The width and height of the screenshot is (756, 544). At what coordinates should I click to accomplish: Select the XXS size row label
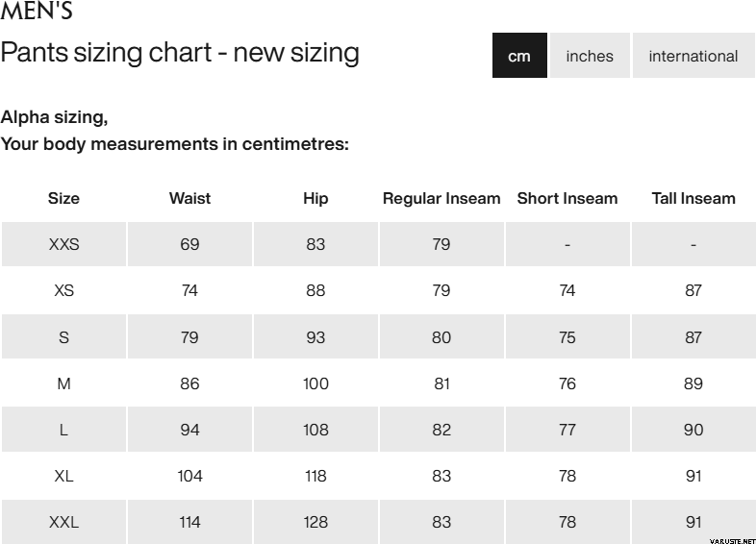(x=63, y=244)
